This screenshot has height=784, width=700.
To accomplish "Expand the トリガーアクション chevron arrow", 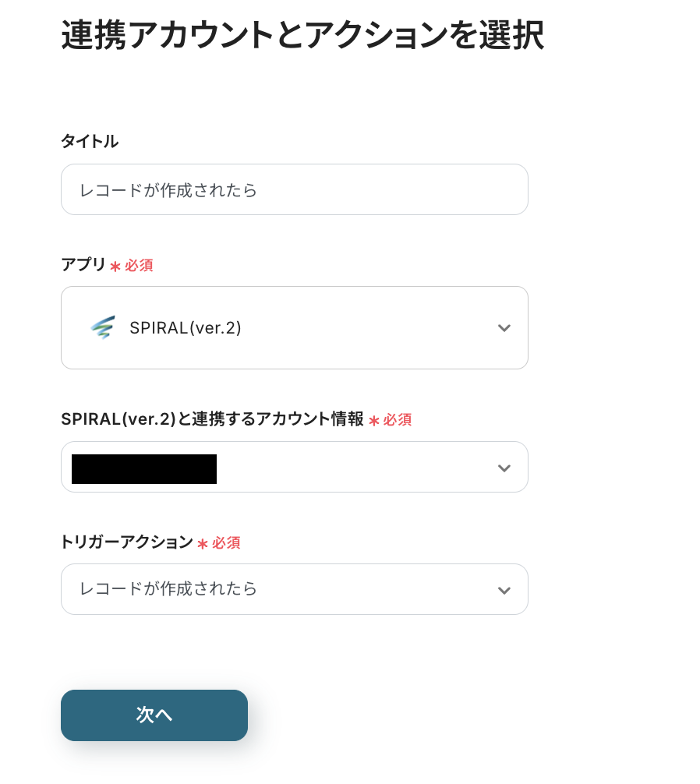I will coord(504,590).
